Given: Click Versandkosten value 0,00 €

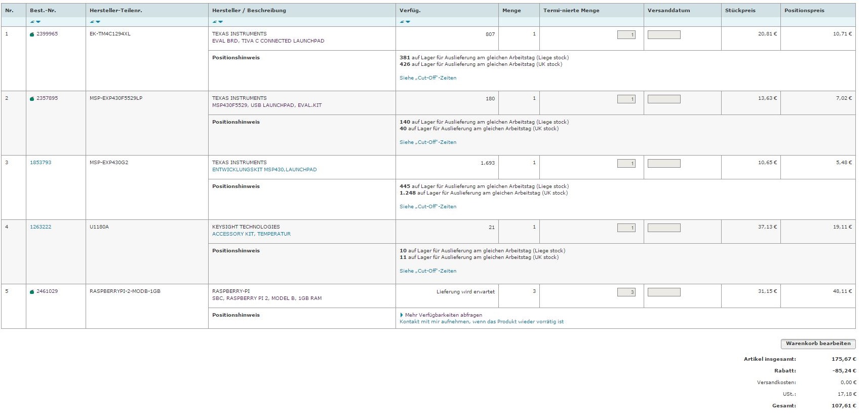Looking at the screenshot, I should pyautogui.click(x=848, y=383).
